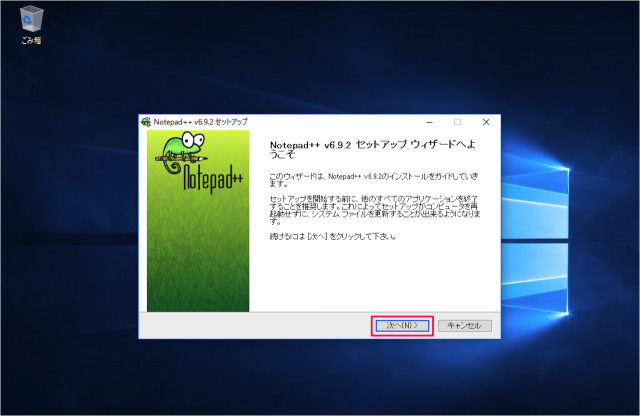
Task: Click the welcome heading text "Notepad++ v6.9.2 セットアップ ウィザードへようこそ"
Action: 373,149
